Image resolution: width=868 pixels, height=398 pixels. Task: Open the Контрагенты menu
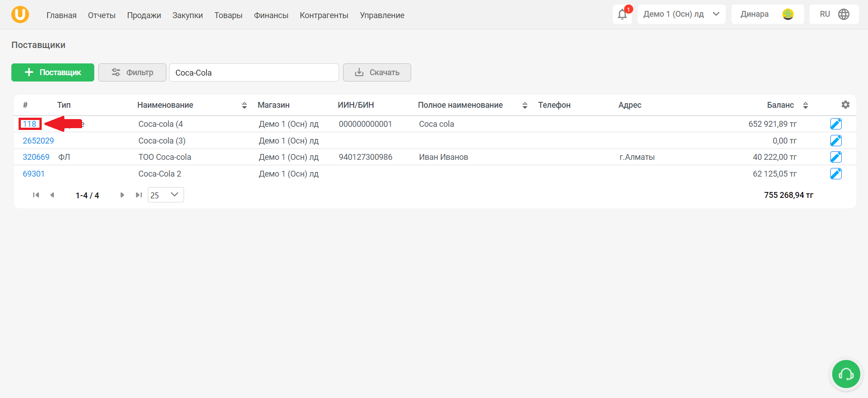point(324,15)
